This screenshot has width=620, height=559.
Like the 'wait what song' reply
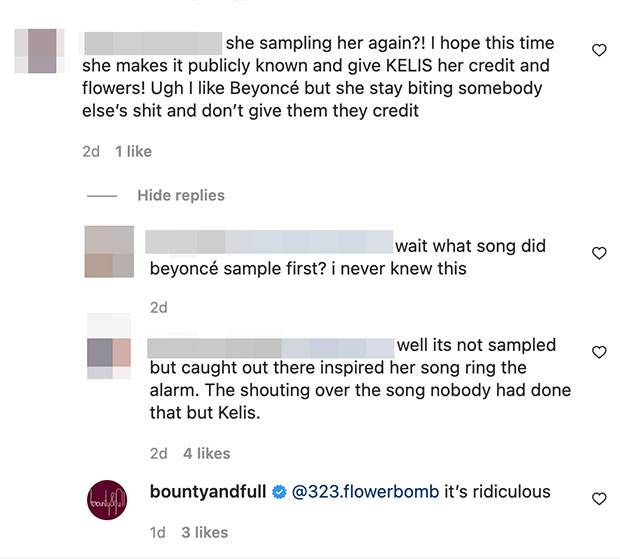point(599,253)
